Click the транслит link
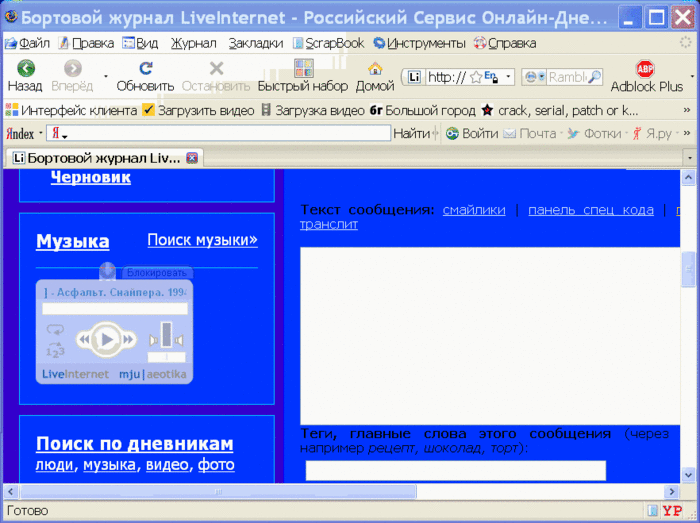This screenshot has width=700, height=523. tap(329, 224)
